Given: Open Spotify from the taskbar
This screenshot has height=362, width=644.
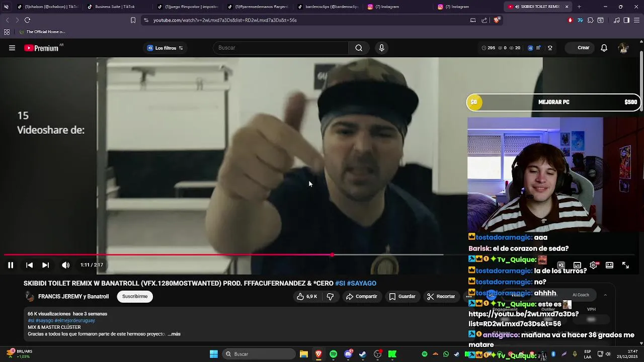Looking at the screenshot, I should pos(333,354).
